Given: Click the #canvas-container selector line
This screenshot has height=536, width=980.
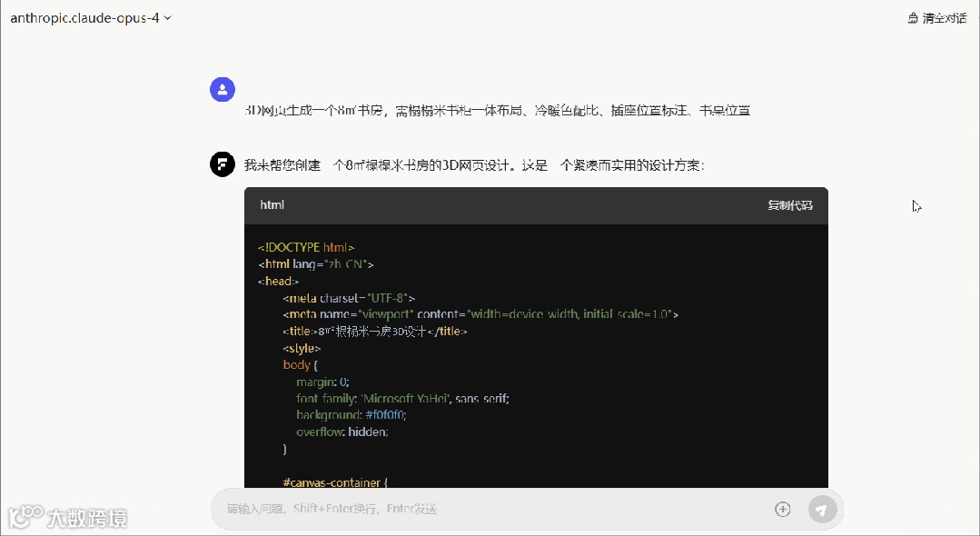Looking at the screenshot, I should (x=335, y=482).
